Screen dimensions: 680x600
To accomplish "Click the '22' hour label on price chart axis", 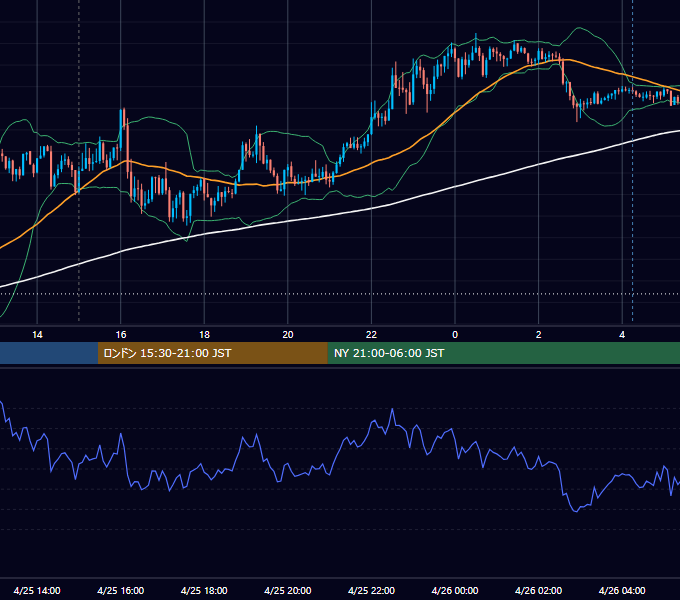I will [371, 335].
